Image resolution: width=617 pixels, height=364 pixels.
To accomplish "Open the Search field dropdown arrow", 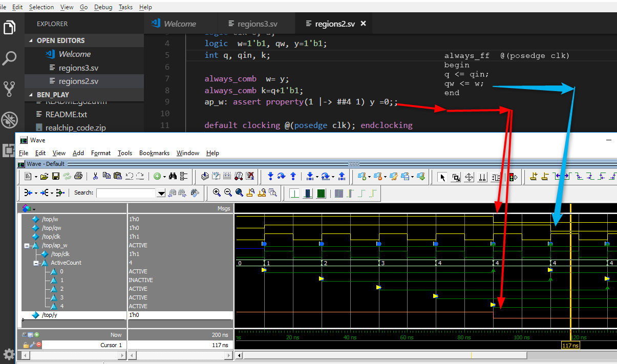I will (x=161, y=193).
